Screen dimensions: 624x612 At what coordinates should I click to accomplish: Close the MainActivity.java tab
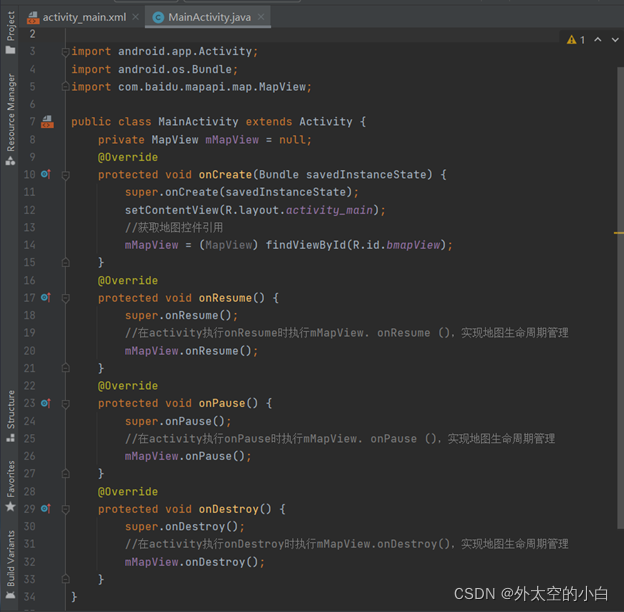[261, 17]
